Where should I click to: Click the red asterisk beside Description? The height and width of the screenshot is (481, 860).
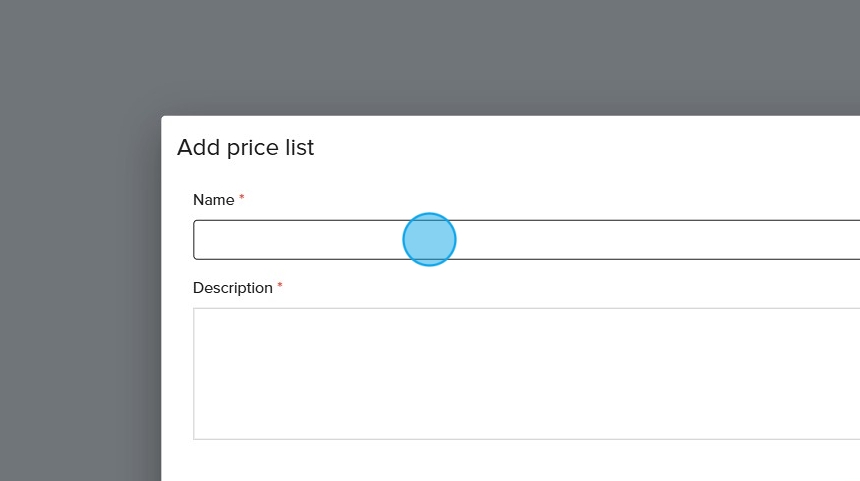tap(280, 287)
